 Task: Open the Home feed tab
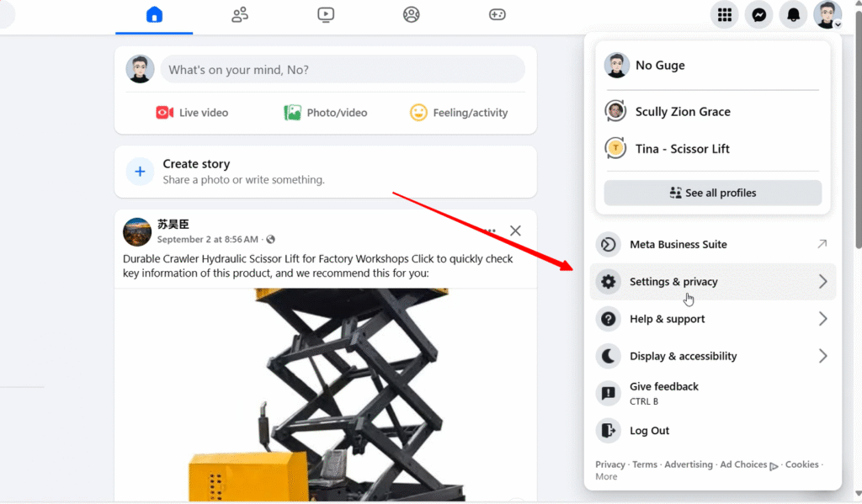point(154,15)
